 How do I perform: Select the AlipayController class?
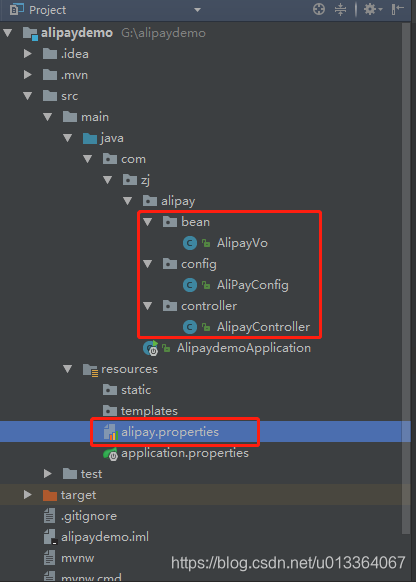click(x=263, y=327)
